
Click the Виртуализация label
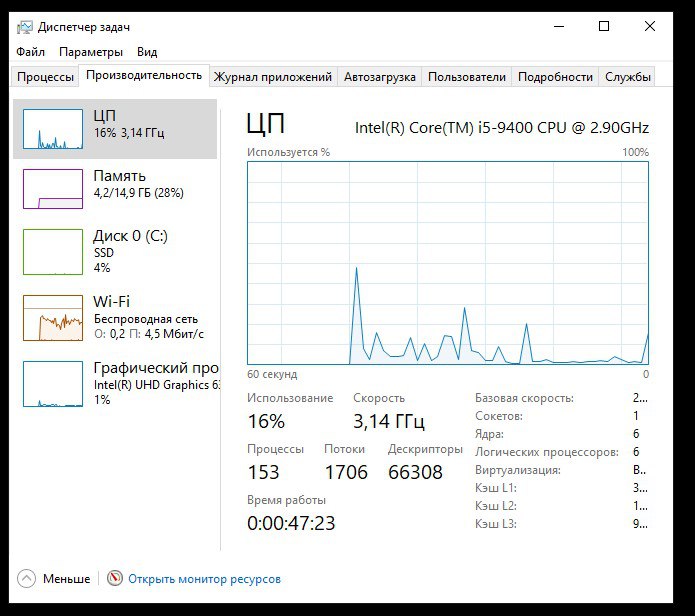point(518,470)
